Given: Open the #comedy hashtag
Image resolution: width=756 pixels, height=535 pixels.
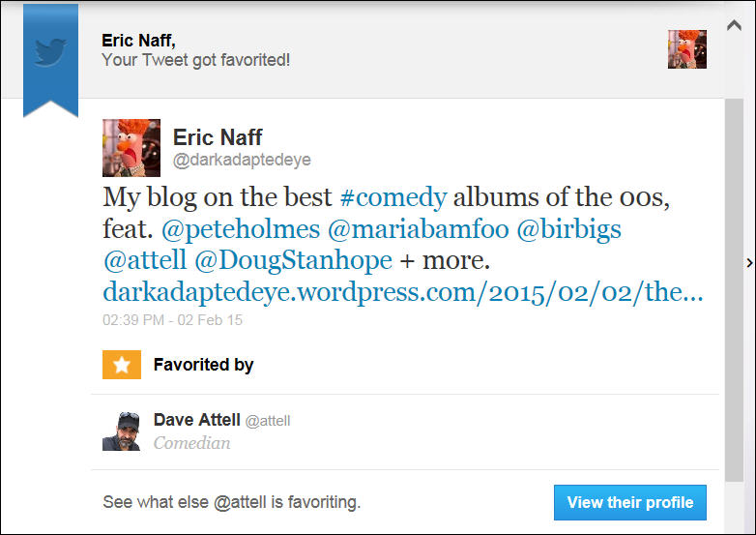Looking at the screenshot, I should tap(393, 197).
